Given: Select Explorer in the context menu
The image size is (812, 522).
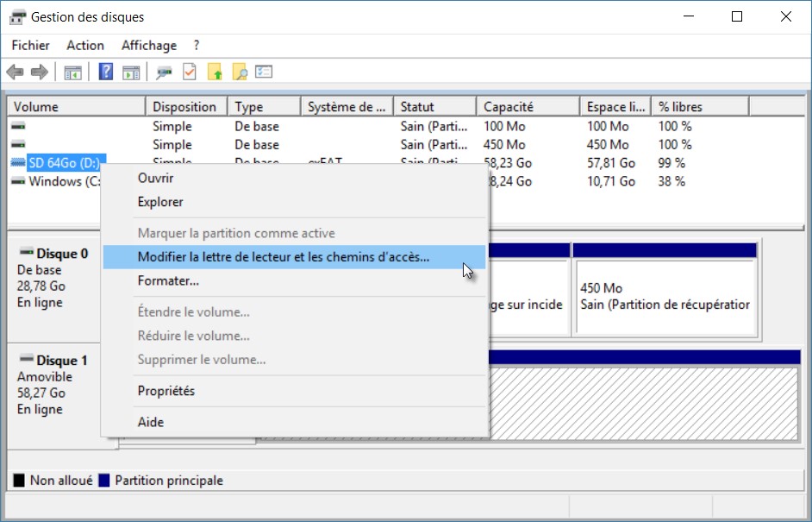Looking at the screenshot, I should 160,202.
